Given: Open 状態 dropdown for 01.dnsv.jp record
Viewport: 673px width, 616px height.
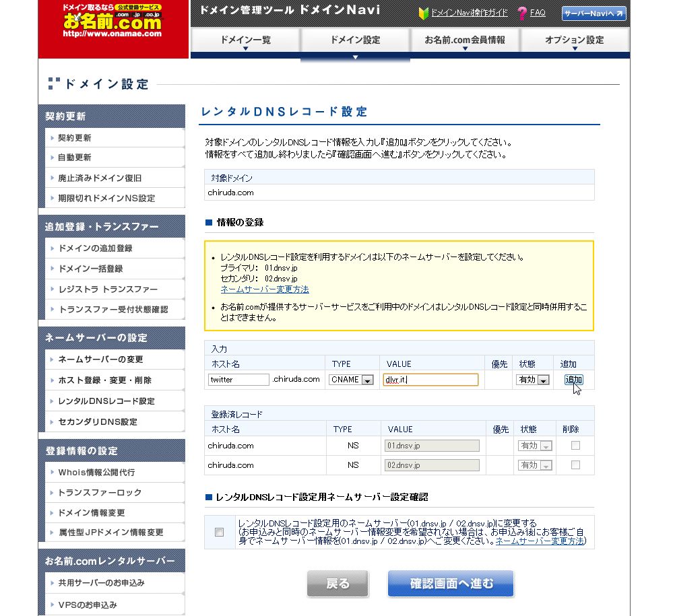Looking at the screenshot, I should point(535,446).
